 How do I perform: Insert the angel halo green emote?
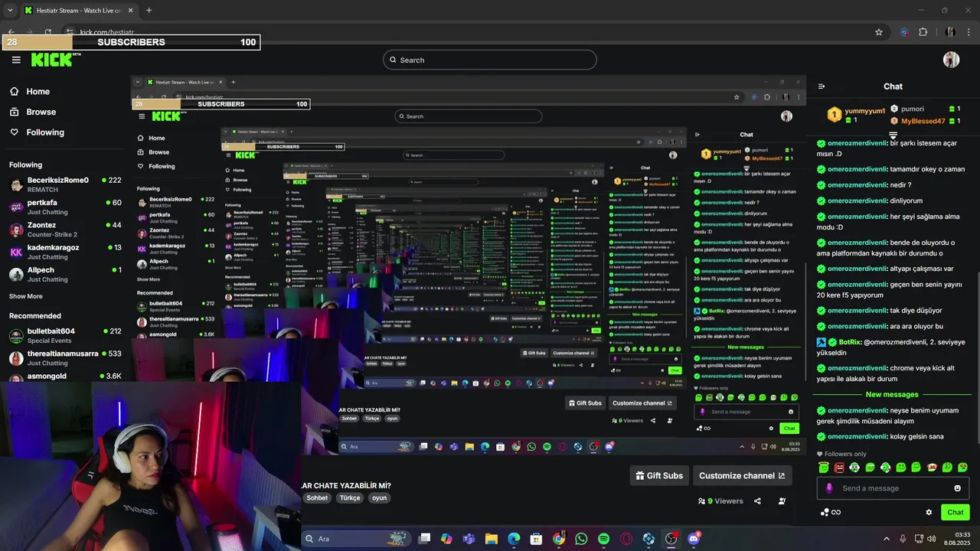pos(824,467)
